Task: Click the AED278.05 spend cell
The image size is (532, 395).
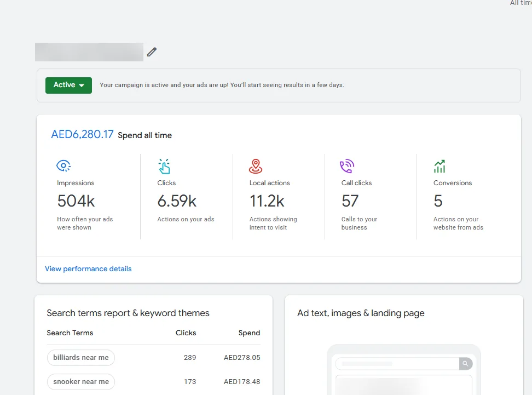Action: [x=242, y=358]
